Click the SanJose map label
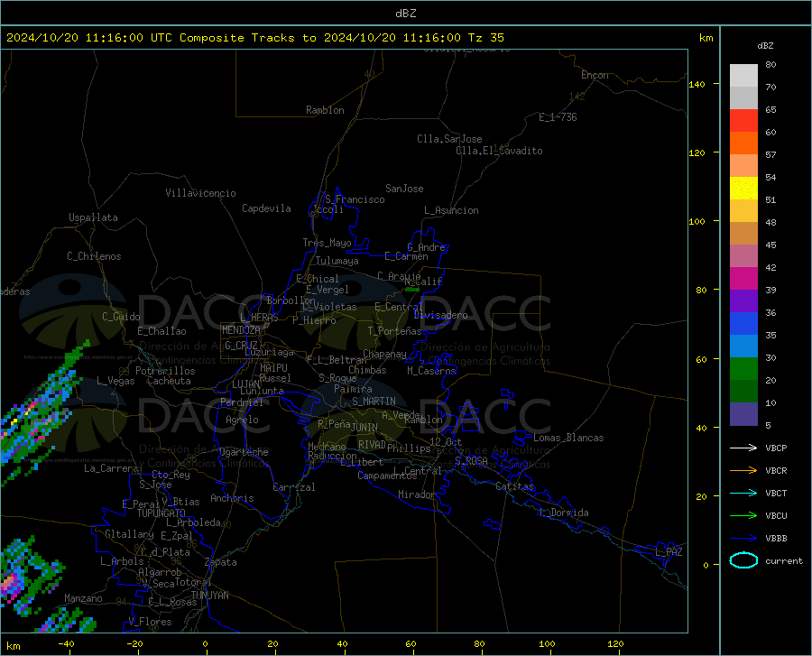This screenshot has width=812, height=656. [404, 189]
